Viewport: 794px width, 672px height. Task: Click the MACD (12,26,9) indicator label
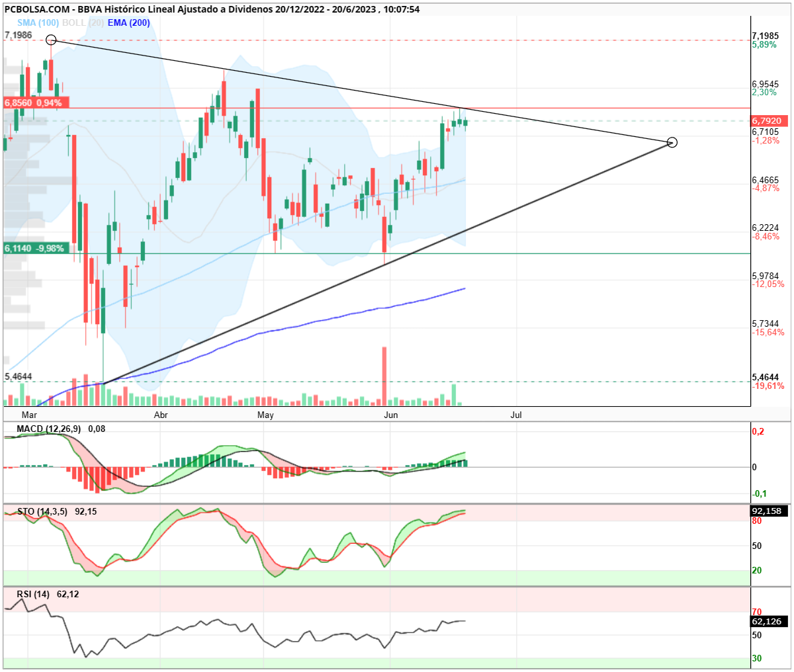[49, 429]
